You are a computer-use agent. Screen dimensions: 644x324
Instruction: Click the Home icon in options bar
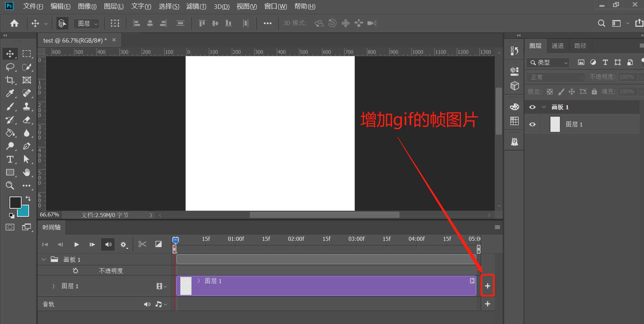pos(15,23)
